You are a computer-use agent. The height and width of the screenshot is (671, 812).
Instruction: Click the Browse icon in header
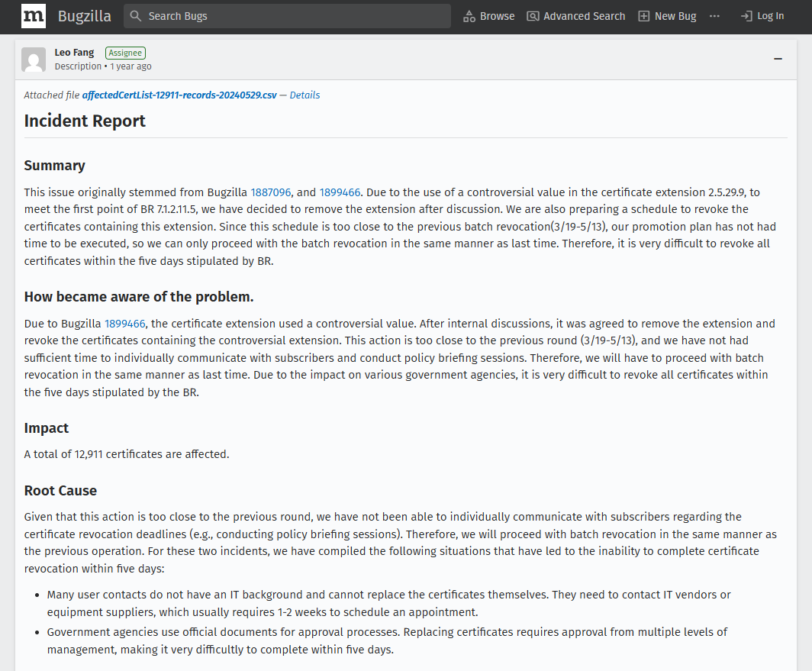(469, 16)
